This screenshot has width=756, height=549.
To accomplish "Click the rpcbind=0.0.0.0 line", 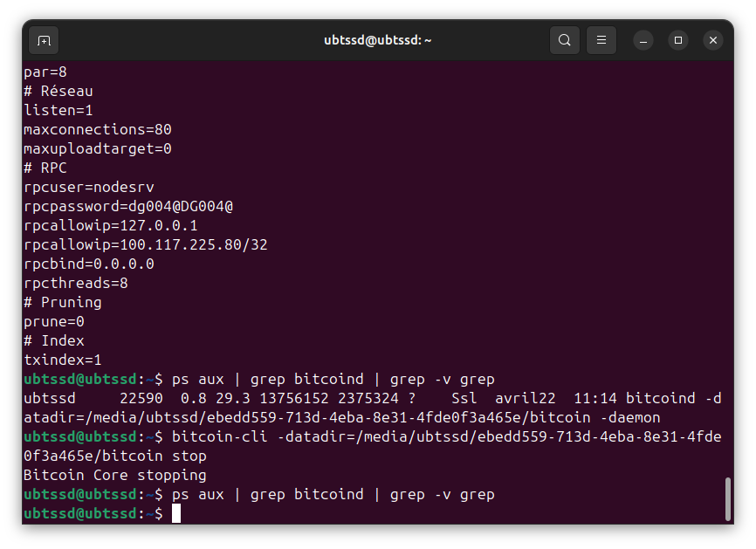I will pos(88,264).
